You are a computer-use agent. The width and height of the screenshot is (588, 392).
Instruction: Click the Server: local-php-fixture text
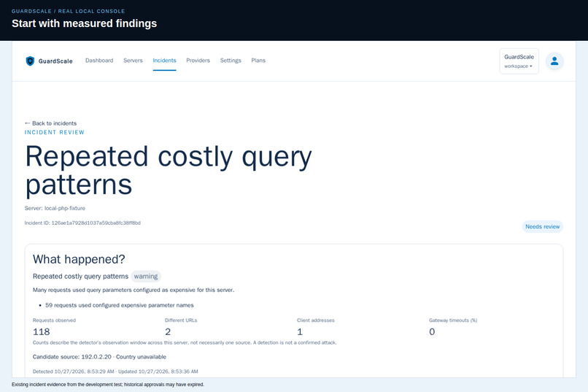55,208
